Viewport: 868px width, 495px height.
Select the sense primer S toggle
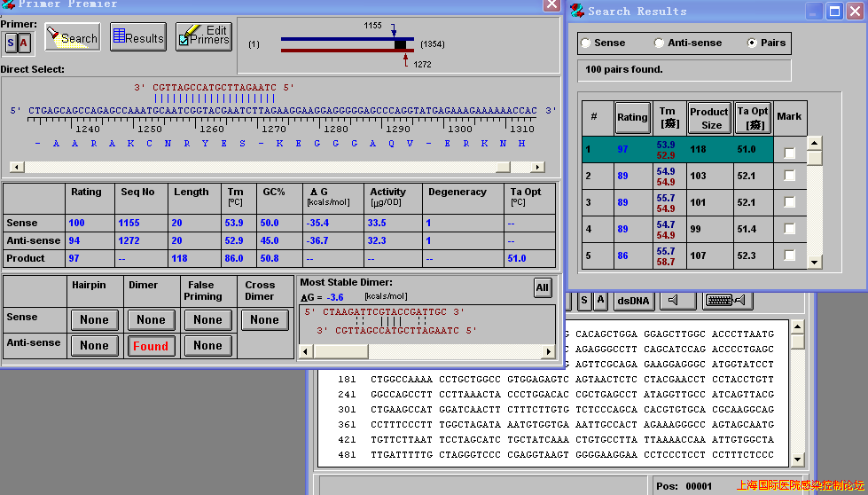pyautogui.click(x=11, y=43)
